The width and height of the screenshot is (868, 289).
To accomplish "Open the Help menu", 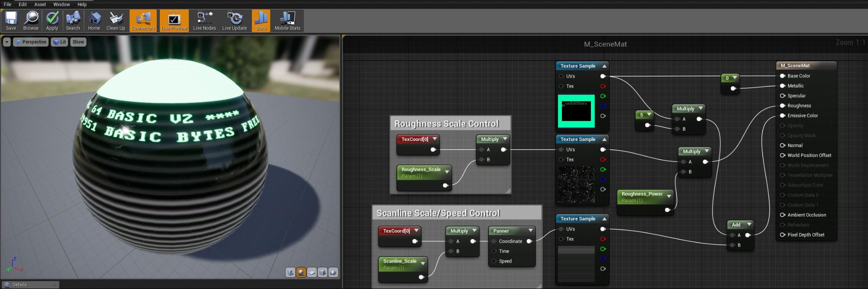I will pyautogui.click(x=82, y=4).
